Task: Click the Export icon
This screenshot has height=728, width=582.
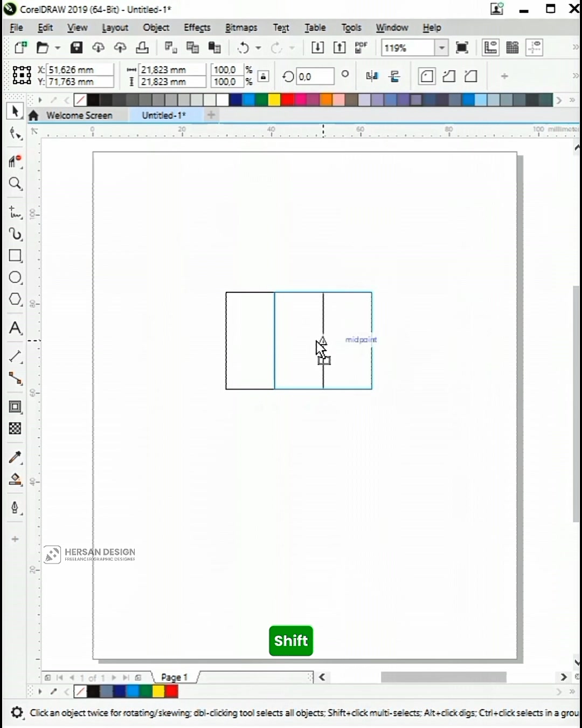Action: pyautogui.click(x=339, y=47)
